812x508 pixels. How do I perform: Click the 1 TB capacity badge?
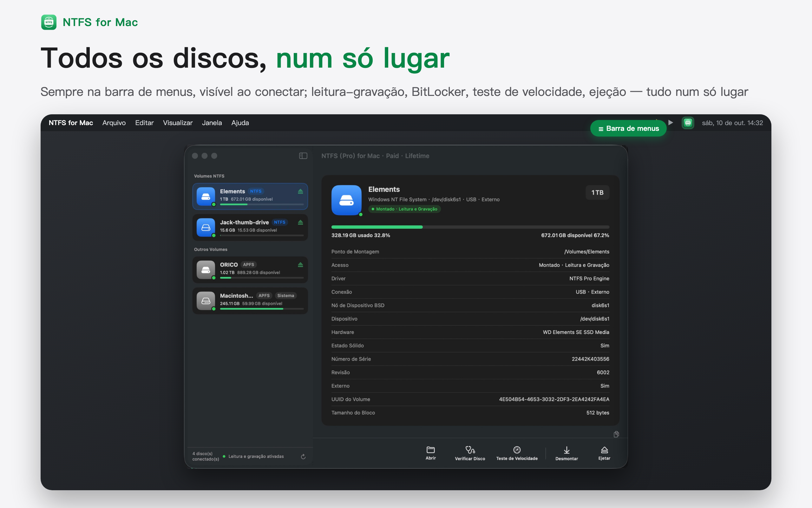(x=597, y=192)
